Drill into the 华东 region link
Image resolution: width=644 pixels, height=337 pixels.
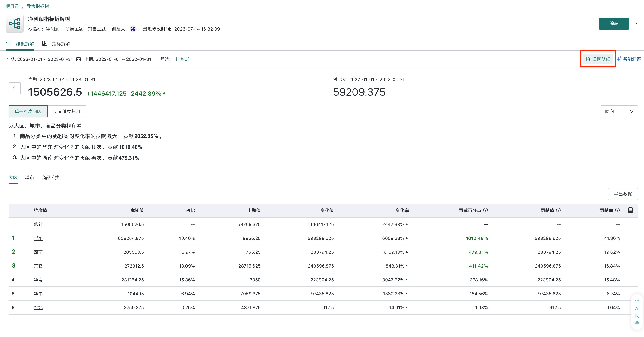pyautogui.click(x=38, y=238)
